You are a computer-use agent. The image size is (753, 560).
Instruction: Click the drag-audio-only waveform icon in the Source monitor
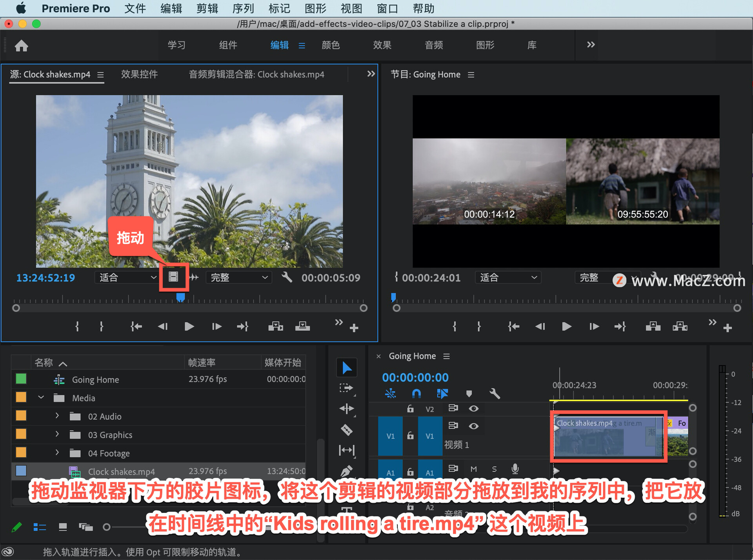(x=194, y=277)
